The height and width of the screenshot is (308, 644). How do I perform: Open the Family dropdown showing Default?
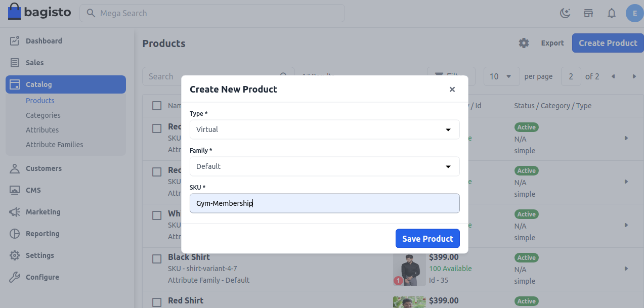tap(324, 166)
